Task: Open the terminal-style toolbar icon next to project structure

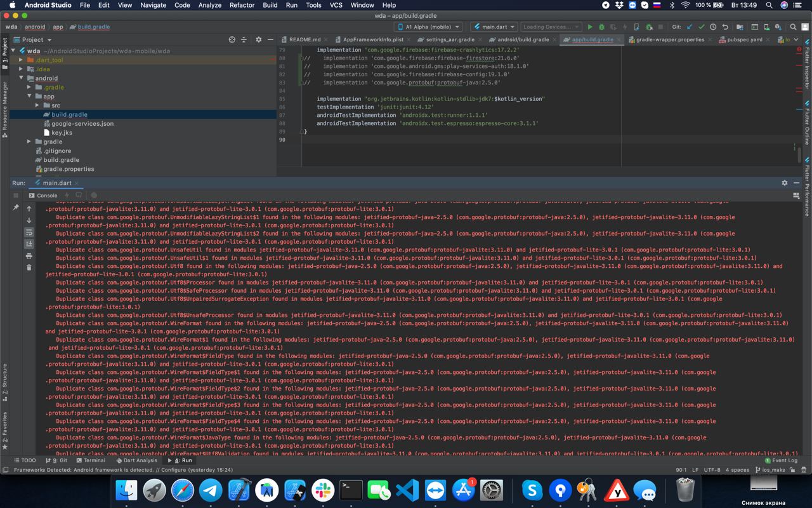Action: tap(754, 27)
